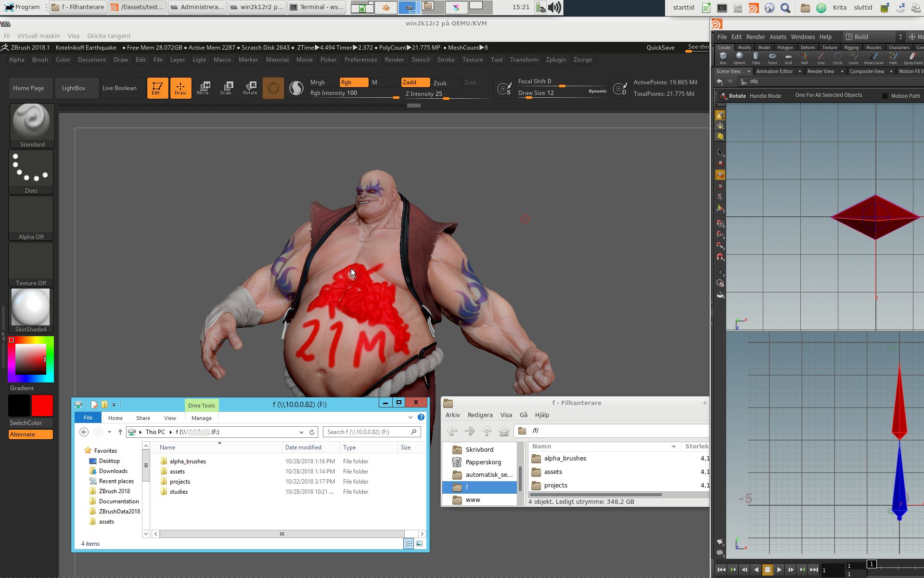Image resolution: width=924 pixels, height=578 pixels.
Task: Create a Sphere from the Houdini shelf
Action: (x=739, y=58)
